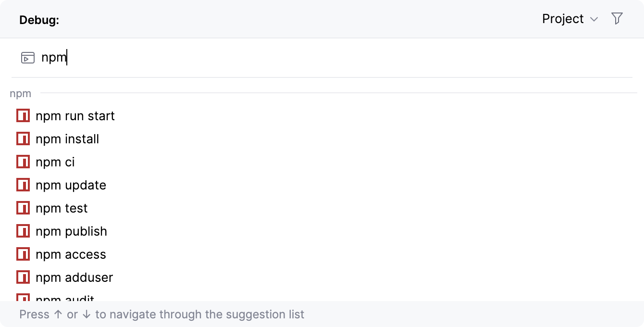
Task: Choose "npm test" from the list
Action: (x=62, y=208)
